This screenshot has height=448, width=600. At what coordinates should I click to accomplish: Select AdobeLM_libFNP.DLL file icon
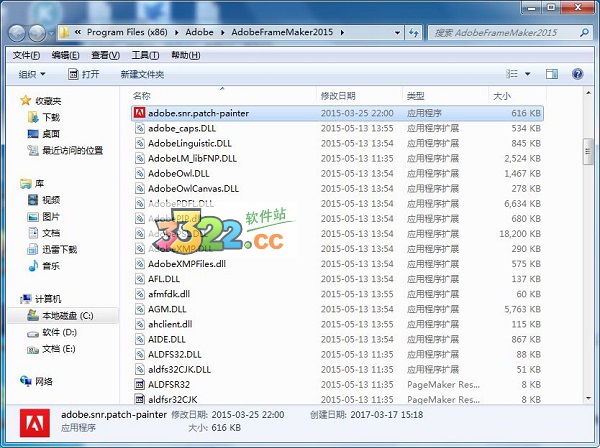pos(140,158)
